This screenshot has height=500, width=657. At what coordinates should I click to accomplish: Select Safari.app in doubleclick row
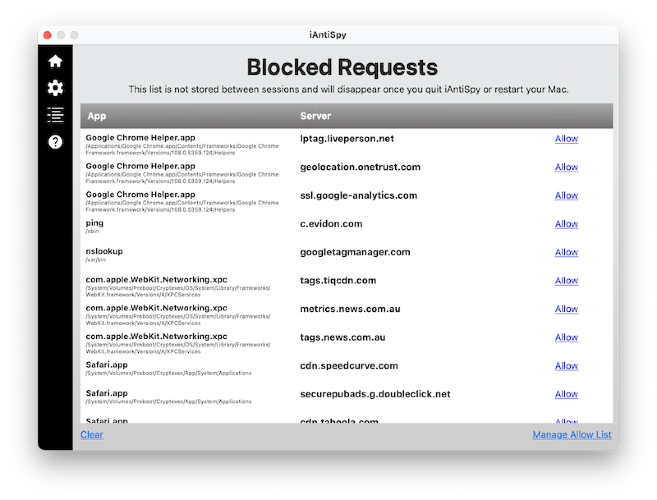[106, 394]
